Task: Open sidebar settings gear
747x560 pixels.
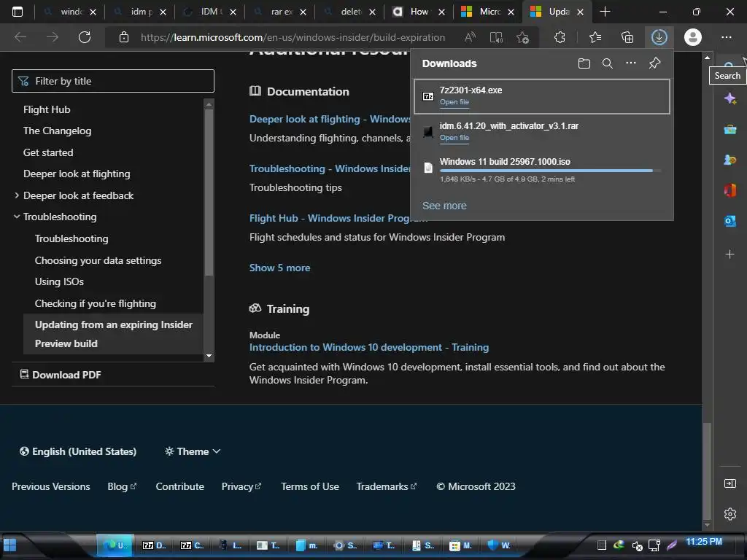Action: 729,514
